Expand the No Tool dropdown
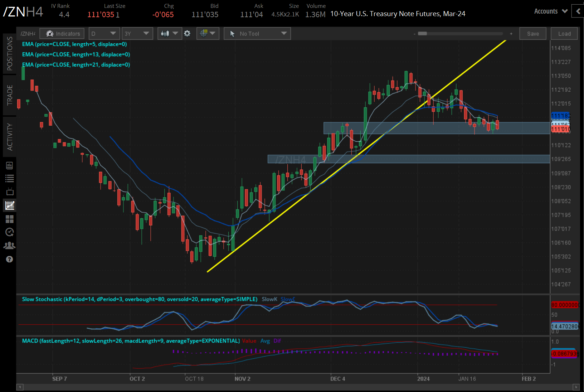 point(257,33)
